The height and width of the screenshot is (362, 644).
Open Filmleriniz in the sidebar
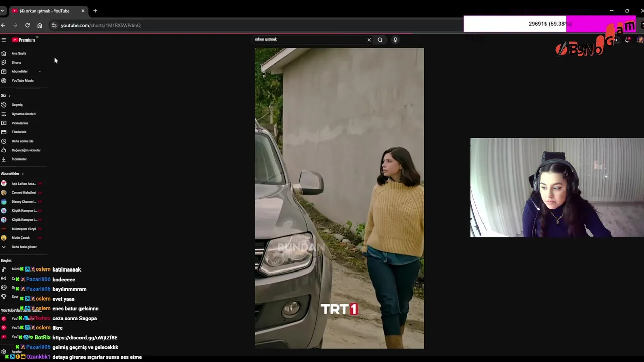(x=19, y=132)
